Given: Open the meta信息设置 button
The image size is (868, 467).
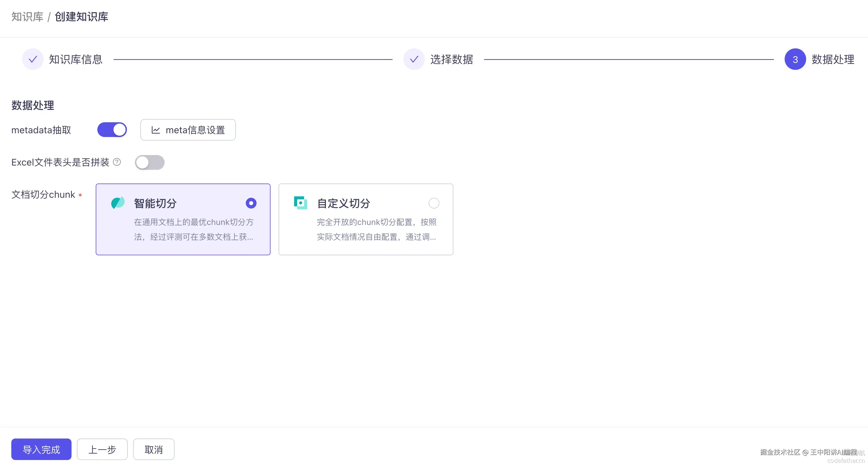Looking at the screenshot, I should [188, 130].
